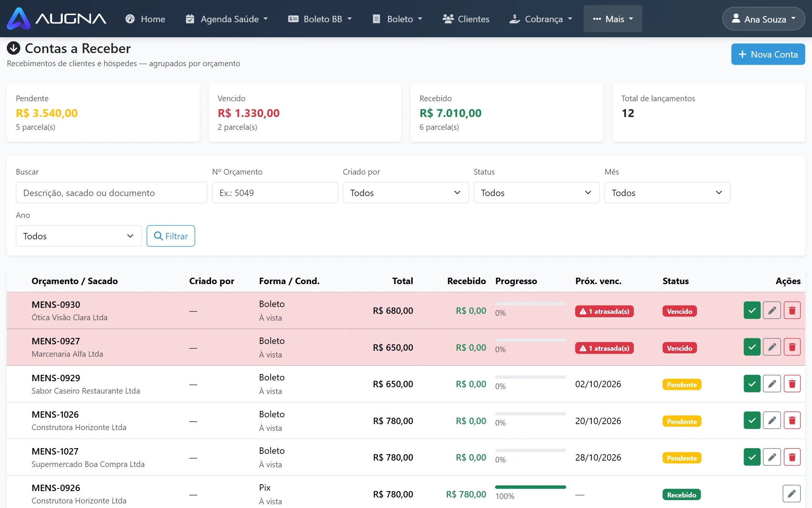Expand the Mais navigation menu
812x508 pixels.
point(613,19)
